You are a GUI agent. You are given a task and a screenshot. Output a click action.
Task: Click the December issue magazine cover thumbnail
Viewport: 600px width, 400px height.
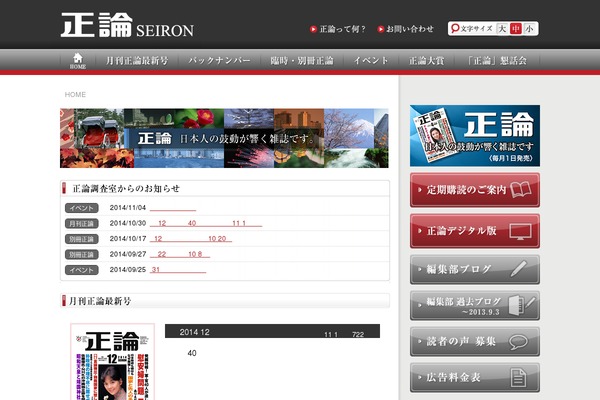(112, 362)
